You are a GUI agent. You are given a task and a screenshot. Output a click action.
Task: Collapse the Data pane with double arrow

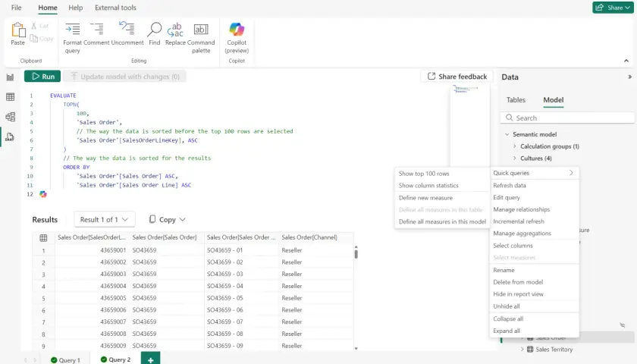coord(629,77)
